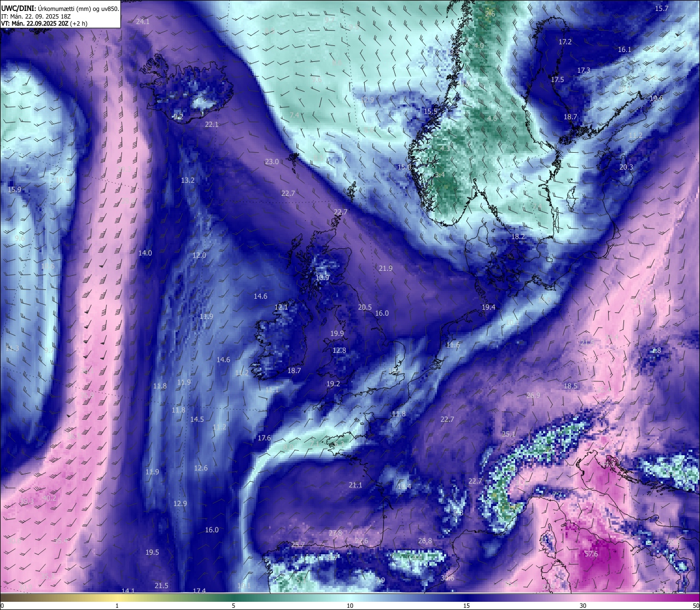
Task: Click the 15.5 value label
Action: point(430,112)
